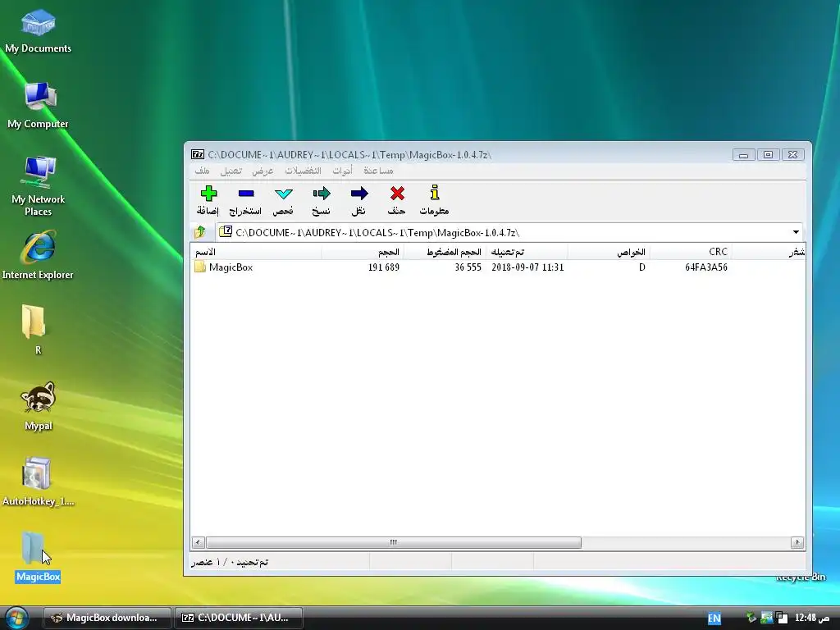Open the Edit (تعديل) menu

231,171
